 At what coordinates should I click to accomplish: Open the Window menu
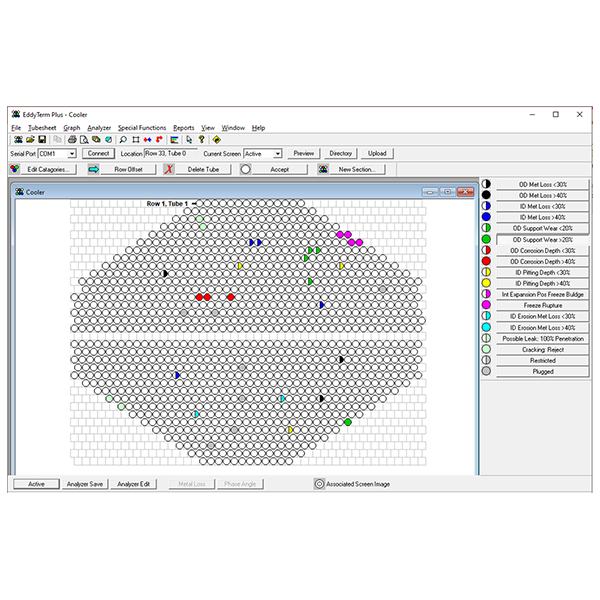coord(233,128)
